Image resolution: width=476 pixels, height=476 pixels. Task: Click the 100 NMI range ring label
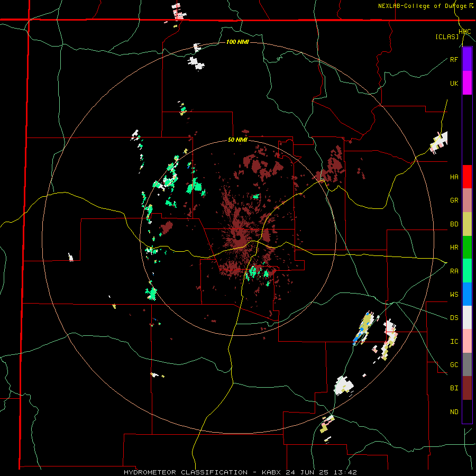[237, 42]
